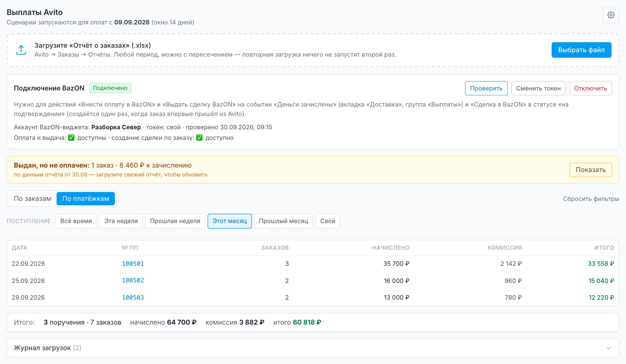Click the КОМИССИЯ column header
626x364 pixels.
[x=505, y=248]
